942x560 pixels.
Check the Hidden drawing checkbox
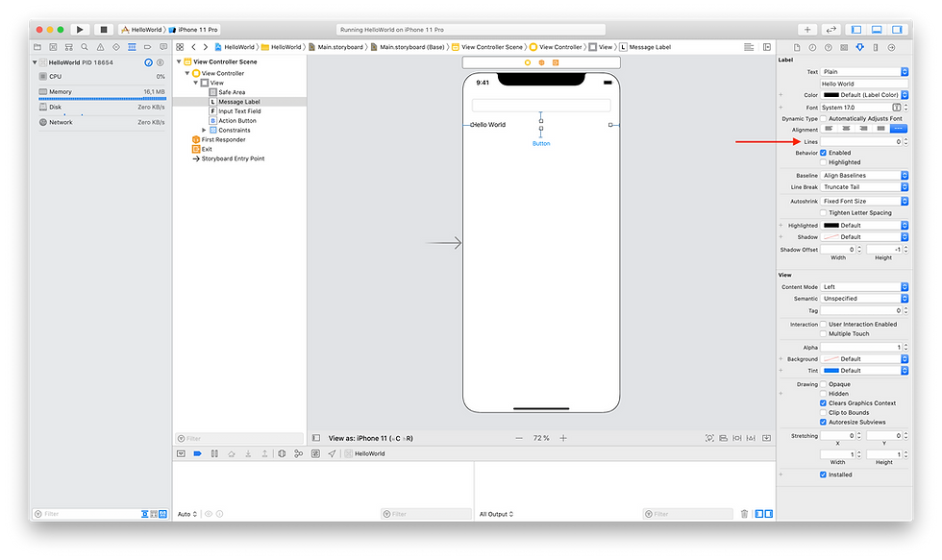pos(824,394)
